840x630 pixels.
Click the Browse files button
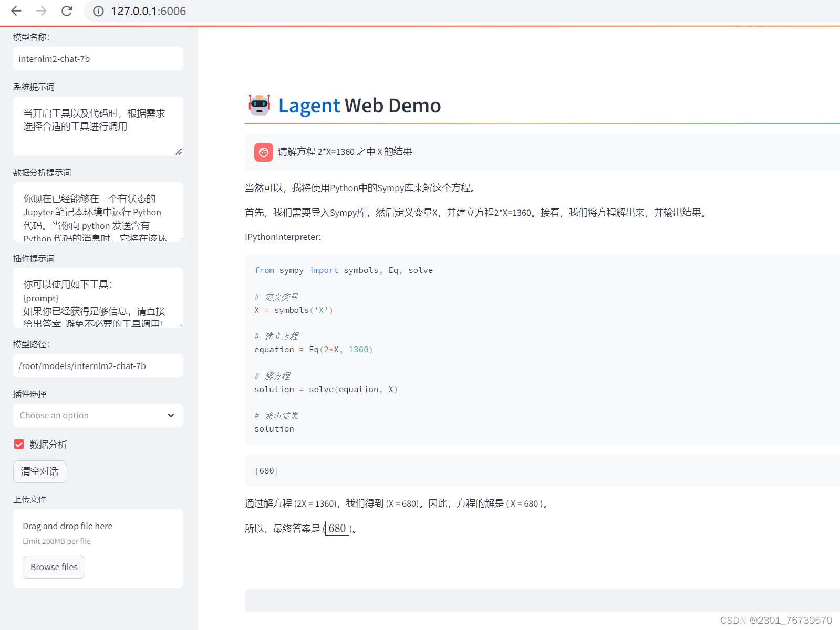coord(54,567)
